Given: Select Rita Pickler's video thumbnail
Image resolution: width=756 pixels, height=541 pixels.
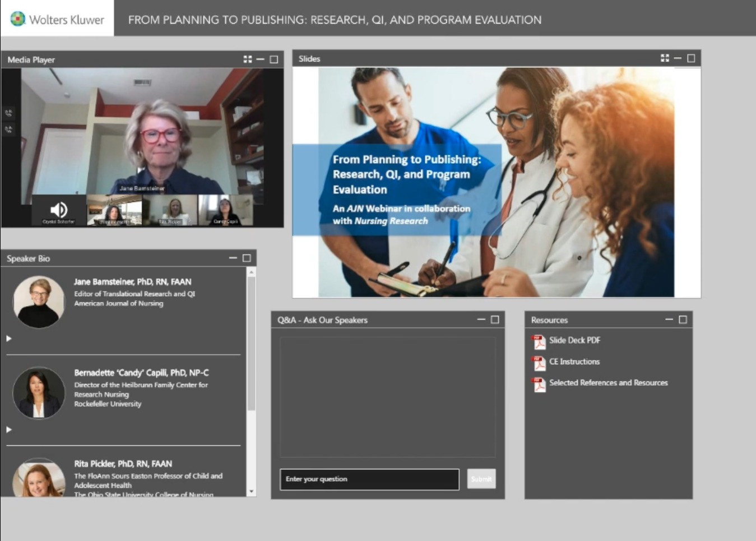Looking at the screenshot, I should [170, 210].
